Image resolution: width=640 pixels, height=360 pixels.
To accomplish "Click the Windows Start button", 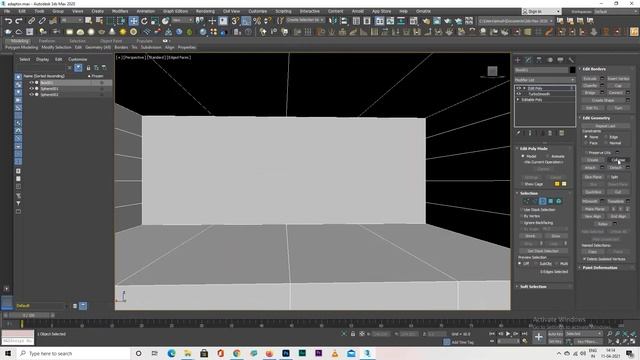I will pos(8,353).
